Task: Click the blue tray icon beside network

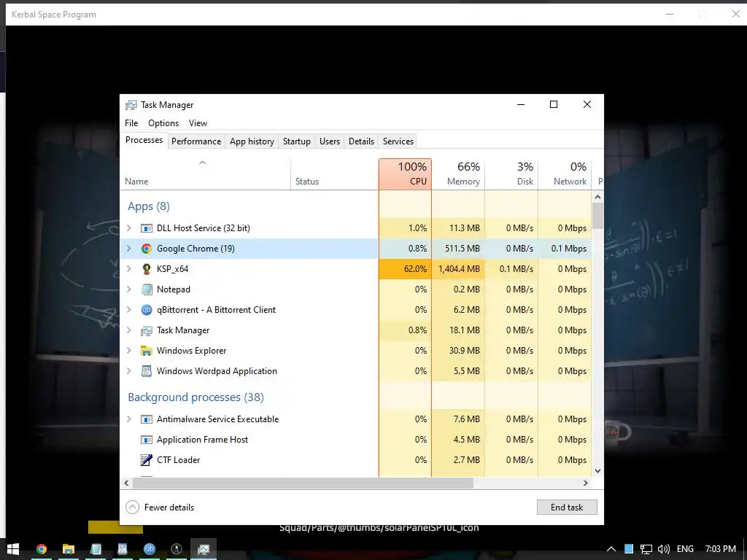Action: pyautogui.click(x=629, y=549)
